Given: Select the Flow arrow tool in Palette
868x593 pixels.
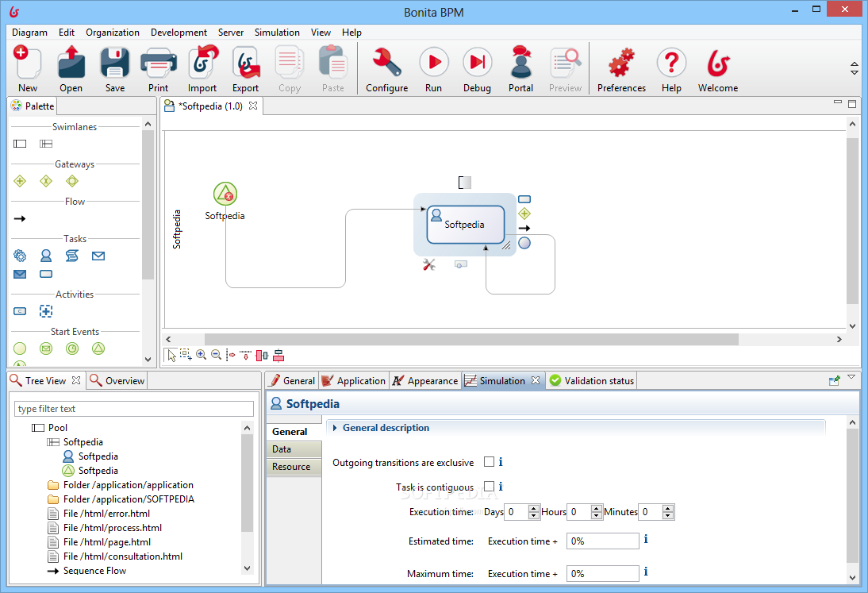Looking at the screenshot, I should (20, 219).
